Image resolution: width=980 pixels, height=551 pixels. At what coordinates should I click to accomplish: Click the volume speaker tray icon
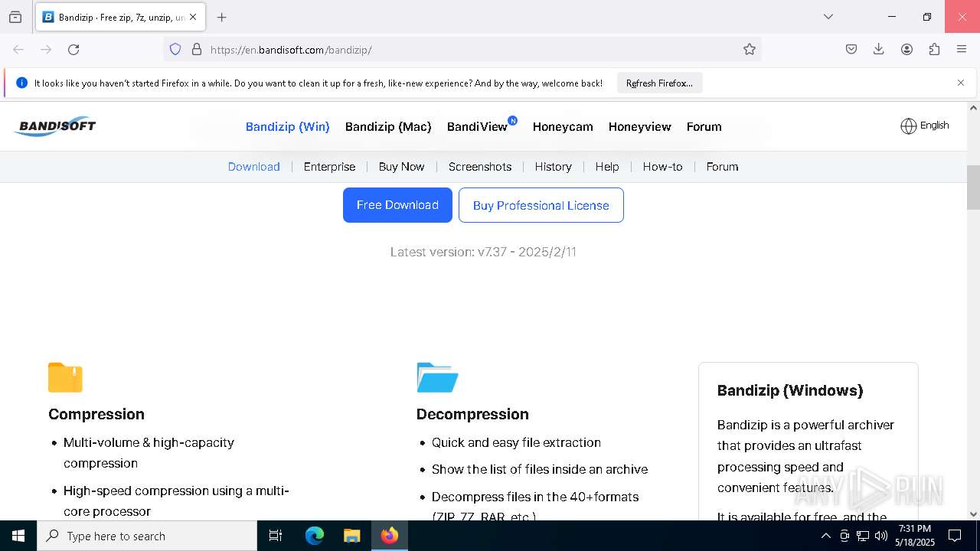[881, 536]
